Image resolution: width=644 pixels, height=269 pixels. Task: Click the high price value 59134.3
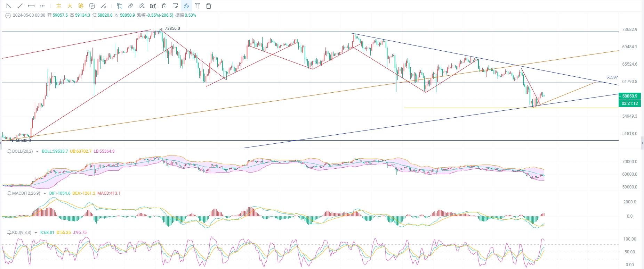pos(82,15)
